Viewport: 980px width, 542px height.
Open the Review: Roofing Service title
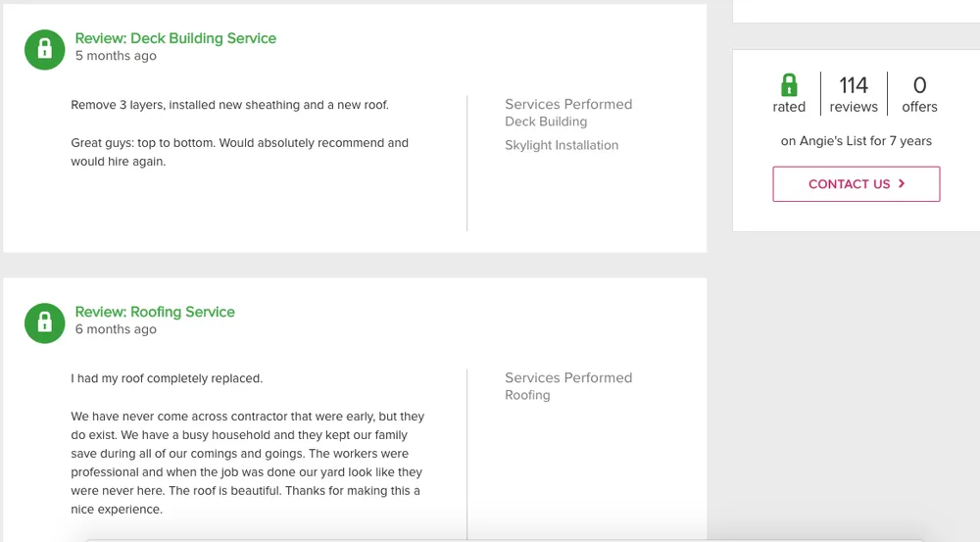[x=155, y=312]
